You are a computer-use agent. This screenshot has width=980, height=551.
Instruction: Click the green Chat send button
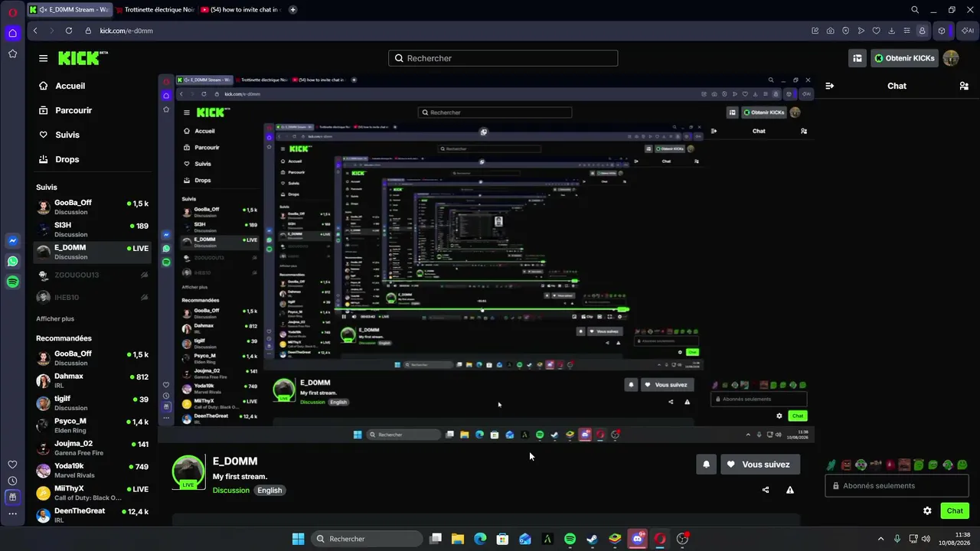[955, 510]
